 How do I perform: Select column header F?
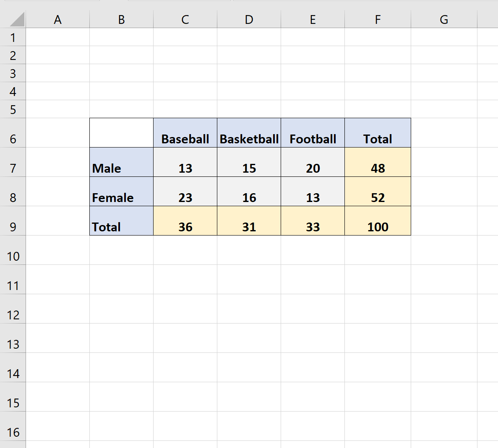click(x=377, y=19)
